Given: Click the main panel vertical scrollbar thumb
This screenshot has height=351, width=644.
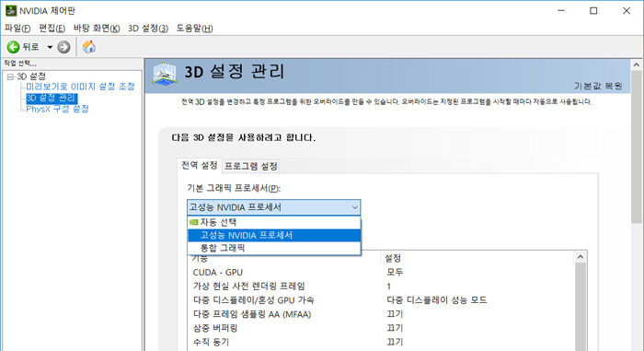Looking at the screenshot, I should [x=637, y=146].
